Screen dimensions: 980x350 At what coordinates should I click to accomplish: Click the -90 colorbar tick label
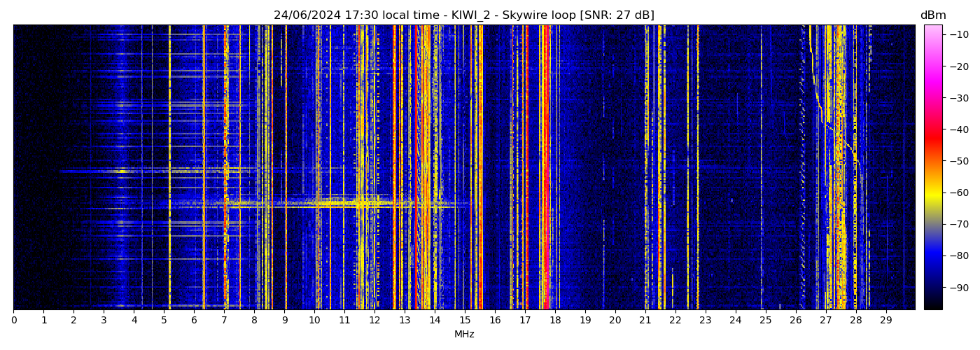(x=959, y=288)
